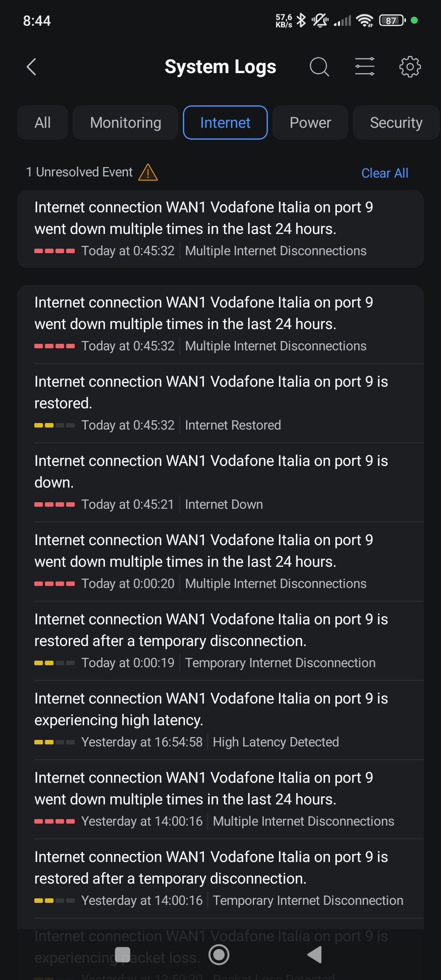Viewport: 441px width, 980px height.
Task: Tap the unresolved event warning triangle
Action: [148, 172]
